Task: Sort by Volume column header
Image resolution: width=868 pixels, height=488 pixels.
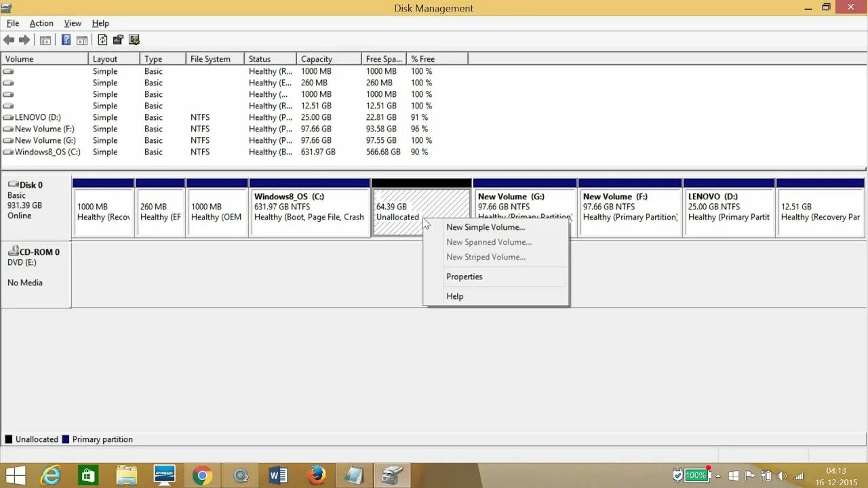Action: click(45, 59)
